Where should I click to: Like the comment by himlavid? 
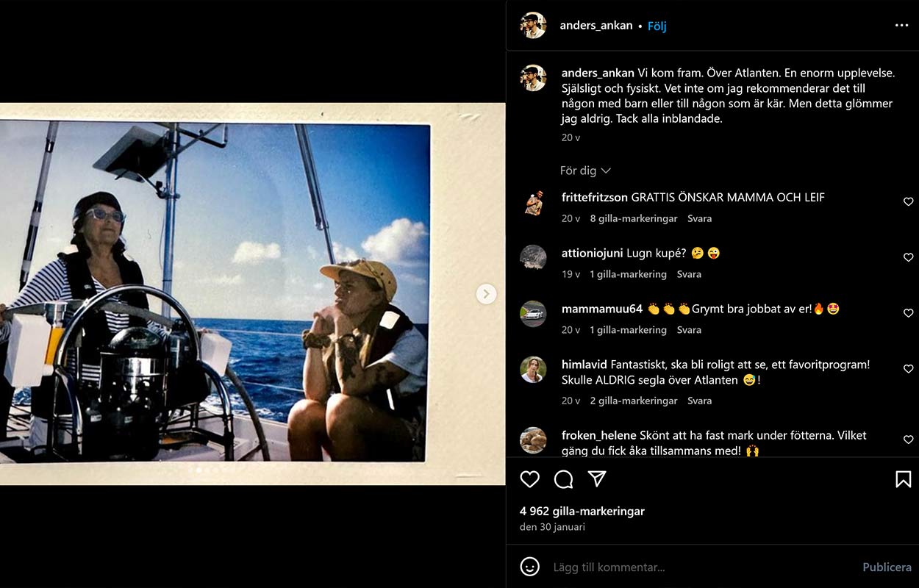tap(908, 369)
